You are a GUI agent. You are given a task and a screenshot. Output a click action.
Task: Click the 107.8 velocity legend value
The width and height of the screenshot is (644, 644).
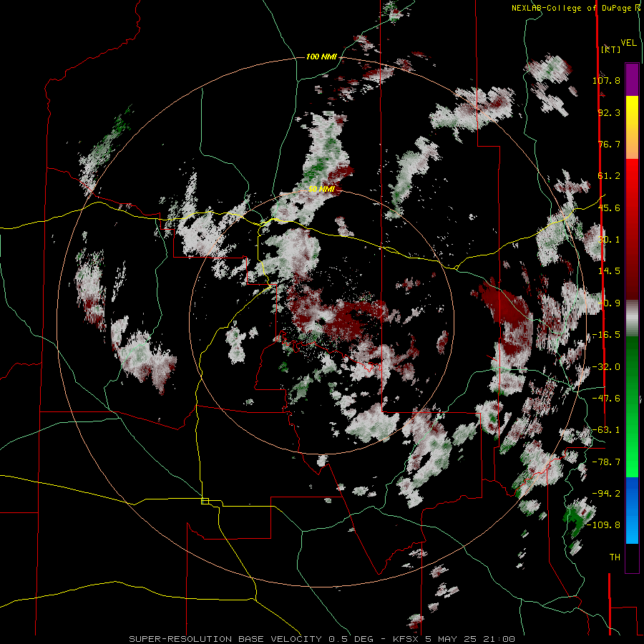(x=606, y=80)
